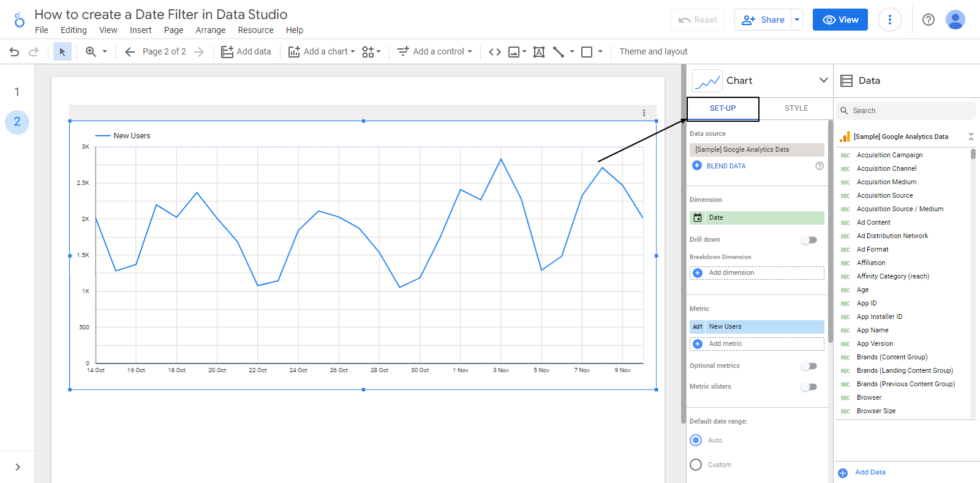Click the Redo arrow icon
Image resolution: width=980 pixels, height=483 pixels.
coord(34,52)
